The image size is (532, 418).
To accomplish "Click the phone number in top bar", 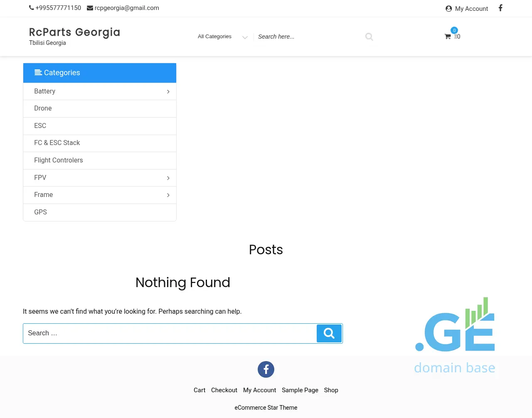I will (x=58, y=8).
